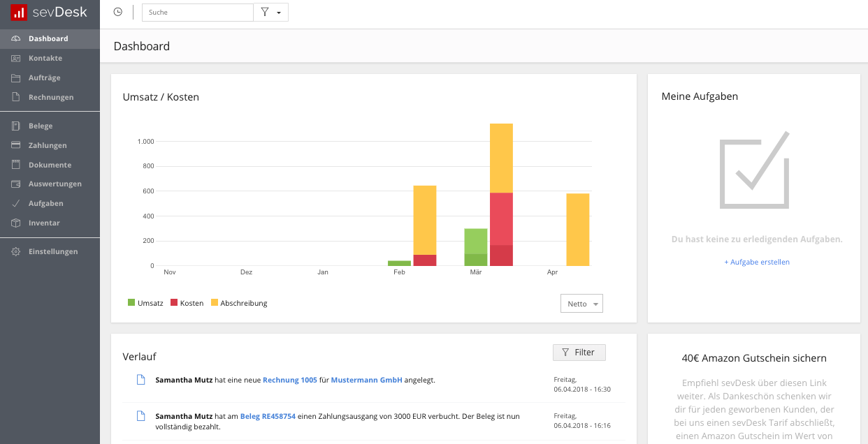Viewport: 868px width, 444px height.
Task: Click into the Suche search field
Action: click(x=198, y=13)
